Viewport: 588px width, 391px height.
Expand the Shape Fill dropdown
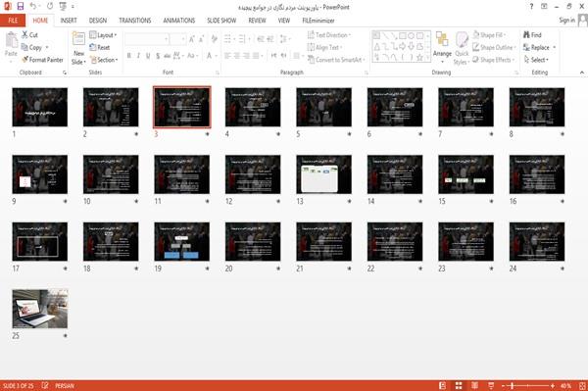pos(489,35)
